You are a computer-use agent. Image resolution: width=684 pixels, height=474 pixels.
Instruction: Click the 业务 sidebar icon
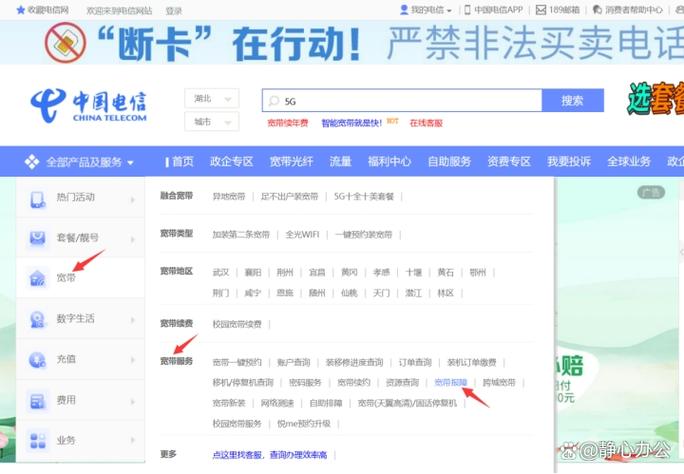point(38,440)
